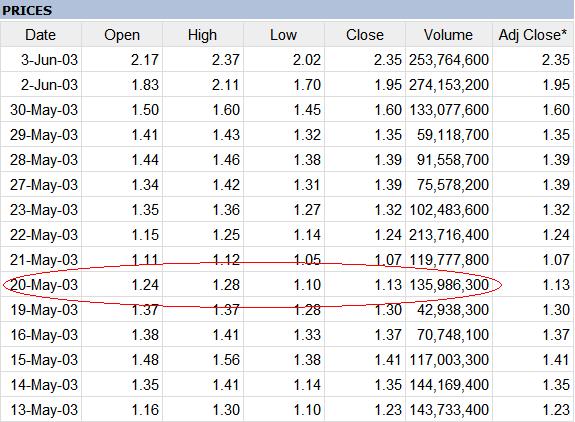Click the Open column header
Image resolution: width=575 pixels, height=422 pixels.
pos(122,35)
